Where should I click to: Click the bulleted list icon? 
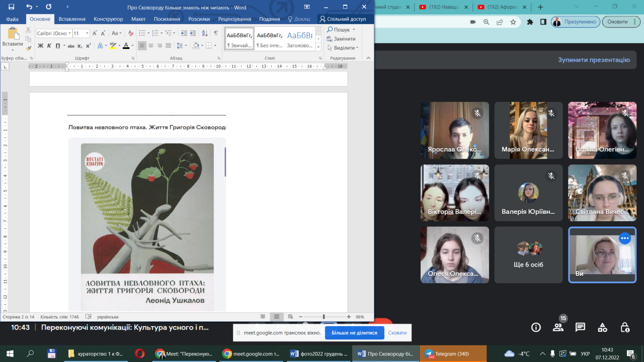(x=142, y=33)
